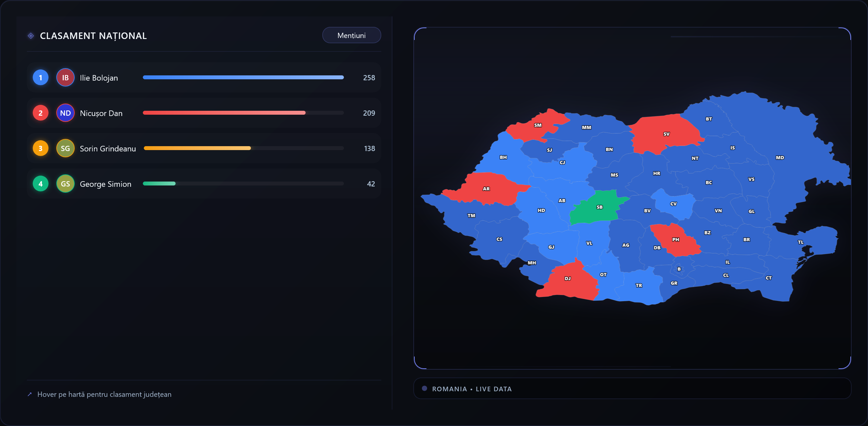Click Sorin Grindeanu's orange progress bar
The width and height of the screenshot is (868, 426).
pos(197,148)
